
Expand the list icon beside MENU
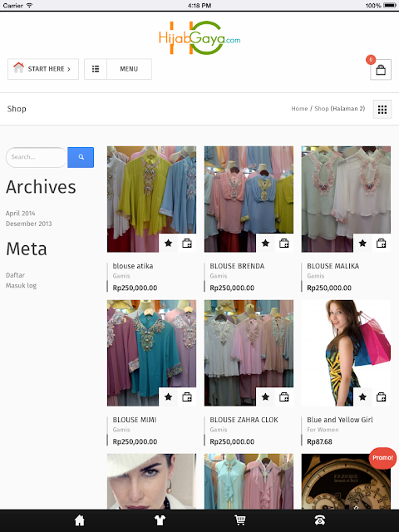point(96,69)
